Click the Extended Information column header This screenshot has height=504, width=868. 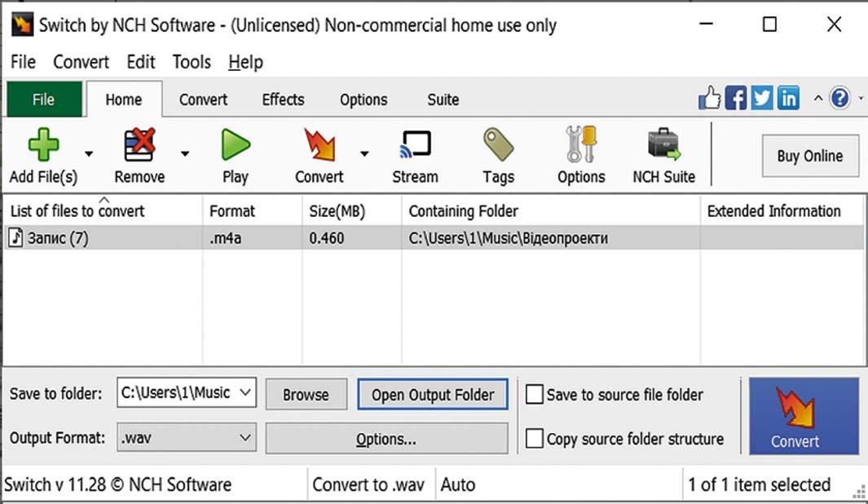[x=782, y=210]
